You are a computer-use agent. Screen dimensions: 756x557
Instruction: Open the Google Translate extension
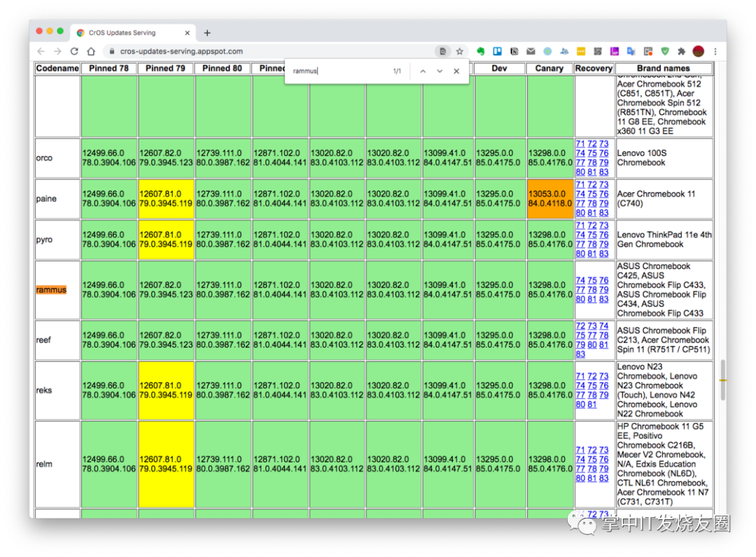coord(631,51)
